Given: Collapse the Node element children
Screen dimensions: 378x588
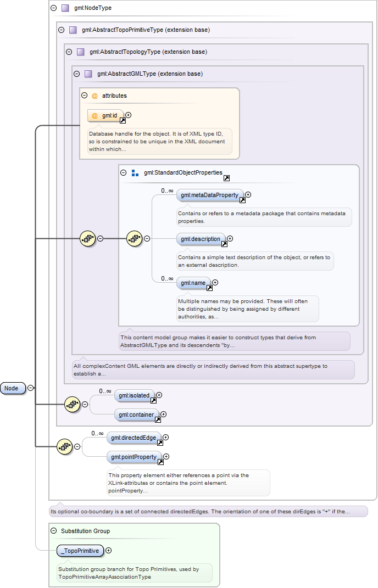Looking at the screenshot, I should 30,388.
